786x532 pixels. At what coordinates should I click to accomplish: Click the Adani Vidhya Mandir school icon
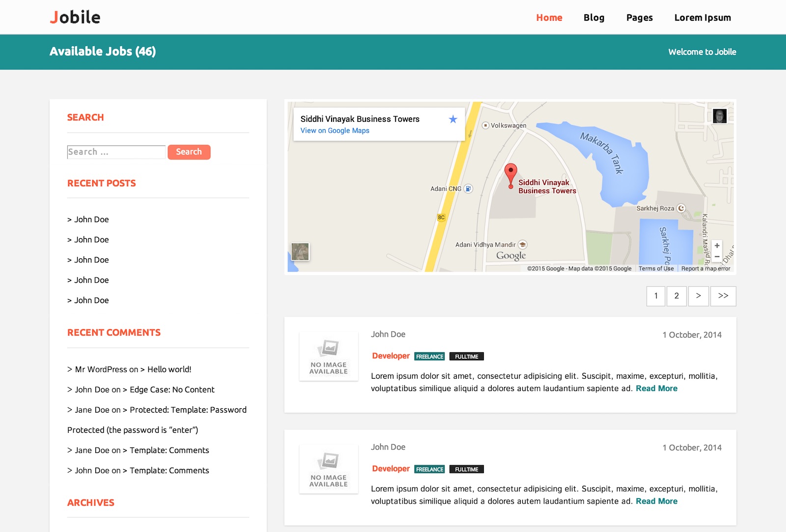tap(523, 245)
